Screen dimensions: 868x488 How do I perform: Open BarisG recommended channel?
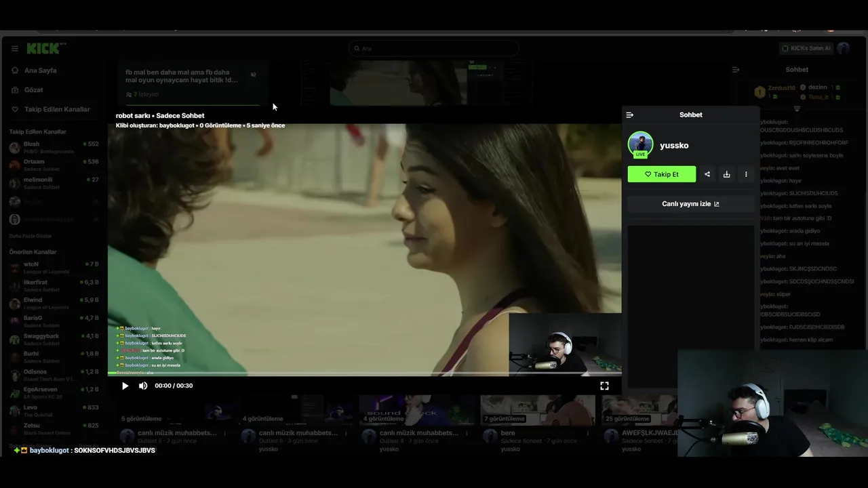pyautogui.click(x=54, y=321)
